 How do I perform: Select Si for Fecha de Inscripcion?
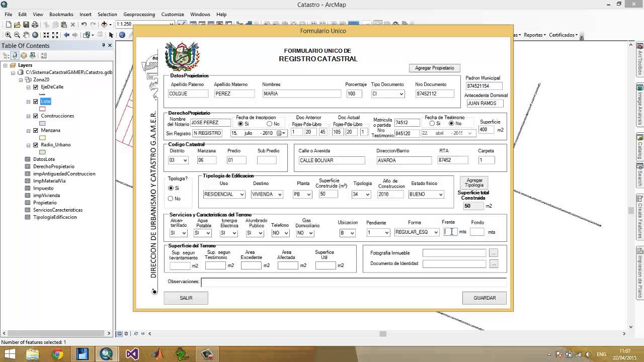pos(240,124)
